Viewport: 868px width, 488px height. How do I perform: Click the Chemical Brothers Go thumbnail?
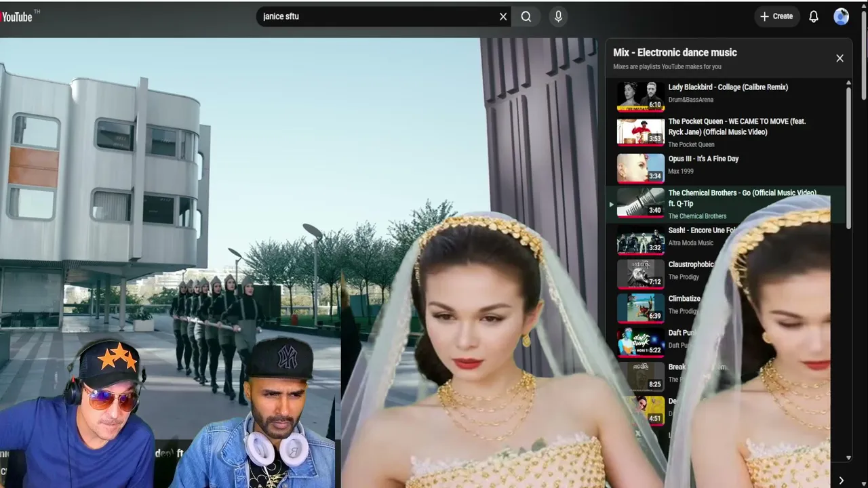[641, 203]
